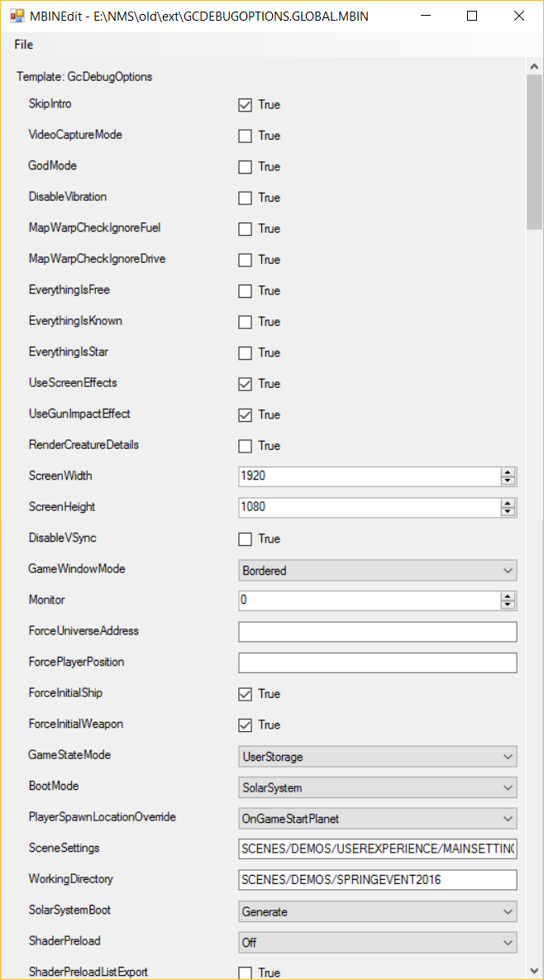The width and height of the screenshot is (544, 980).
Task: Open the GameWindowMode dropdown
Action: (378, 570)
